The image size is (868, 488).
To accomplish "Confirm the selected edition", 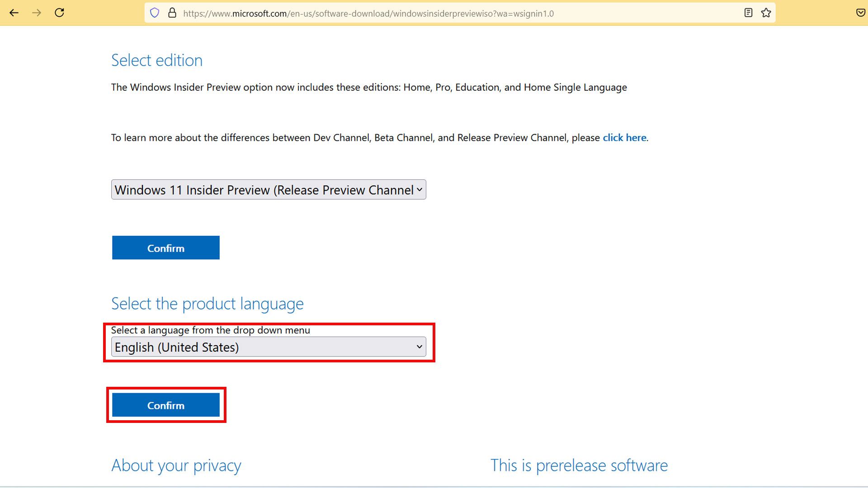I will point(166,248).
